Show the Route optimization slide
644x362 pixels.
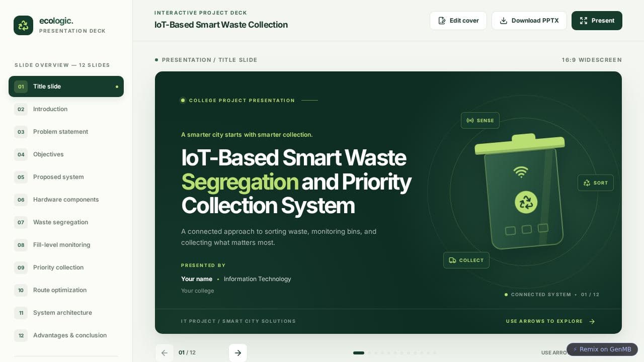pyautogui.click(x=66, y=290)
